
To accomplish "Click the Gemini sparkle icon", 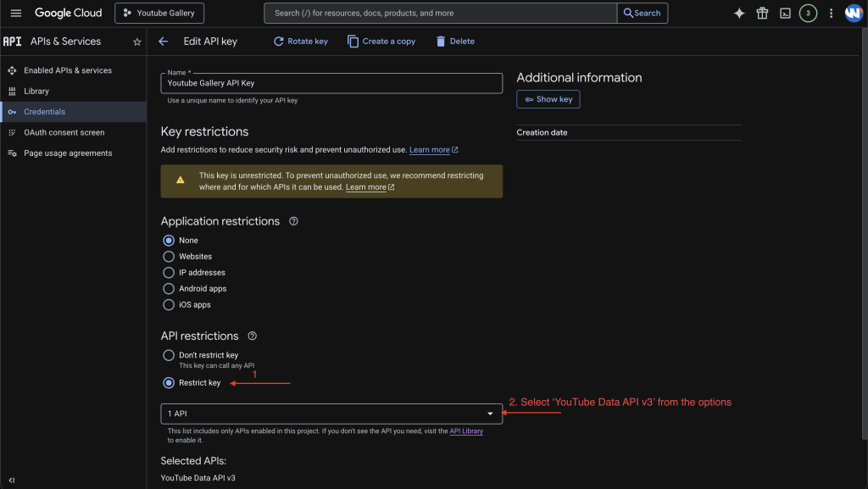I will [x=739, y=13].
